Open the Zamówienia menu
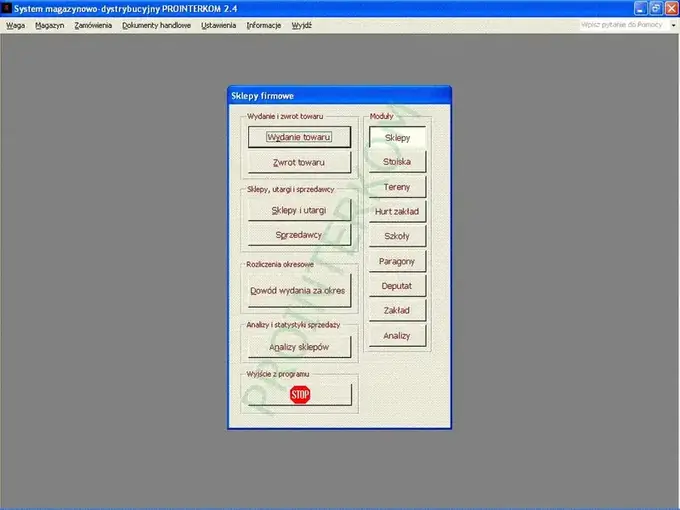The image size is (680, 510). [93, 25]
